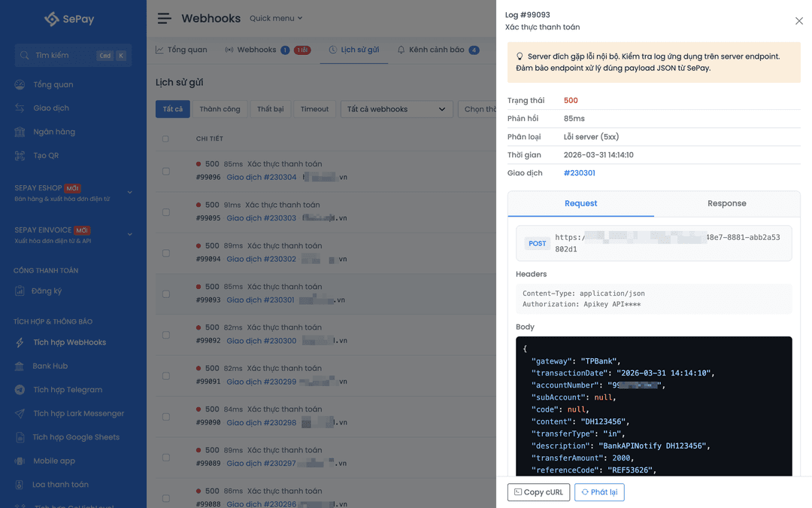This screenshot has width=812, height=508.
Task: Click the Loa thanh toán speaker icon
Action: click(x=19, y=485)
